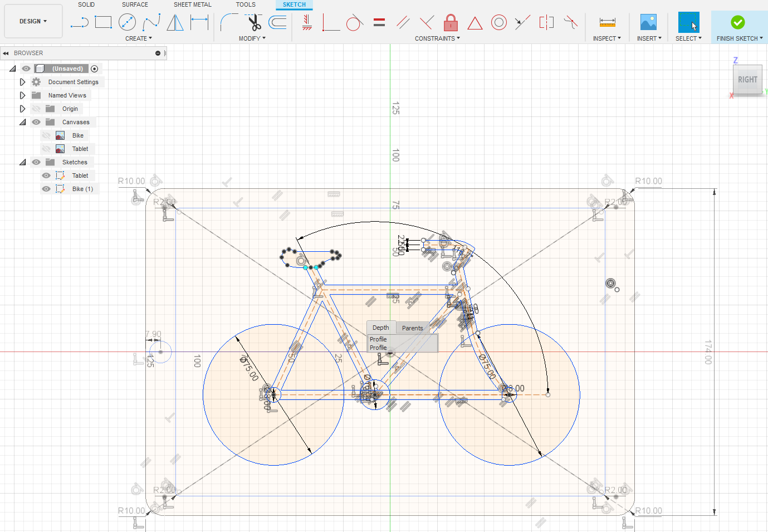Apply the Curvature constraint
Viewport: 768px width, 532px height.
tap(571, 23)
